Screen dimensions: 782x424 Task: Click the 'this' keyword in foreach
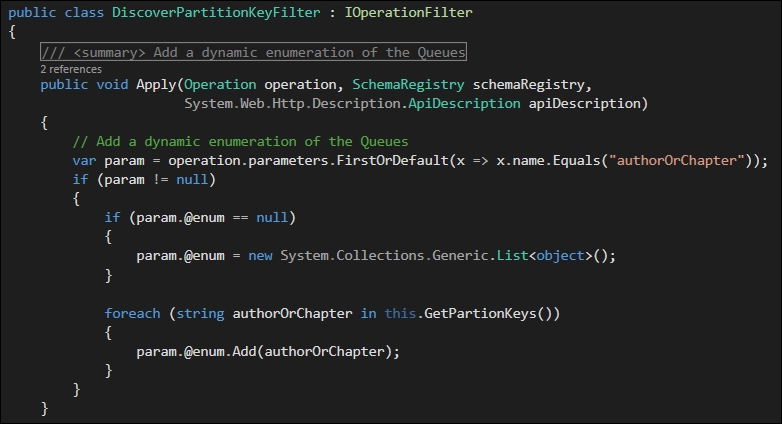pos(400,313)
